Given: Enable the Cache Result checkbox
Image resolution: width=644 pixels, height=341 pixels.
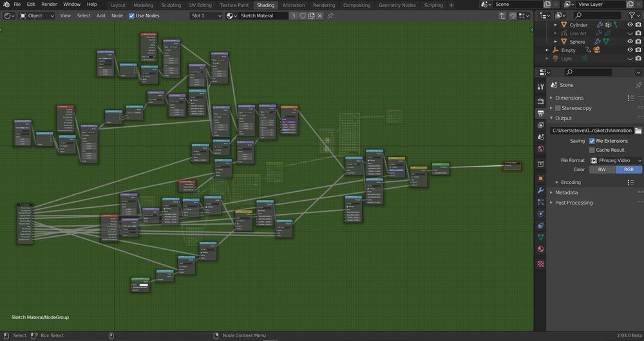Looking at the screenshot, I should click(592, 150).
